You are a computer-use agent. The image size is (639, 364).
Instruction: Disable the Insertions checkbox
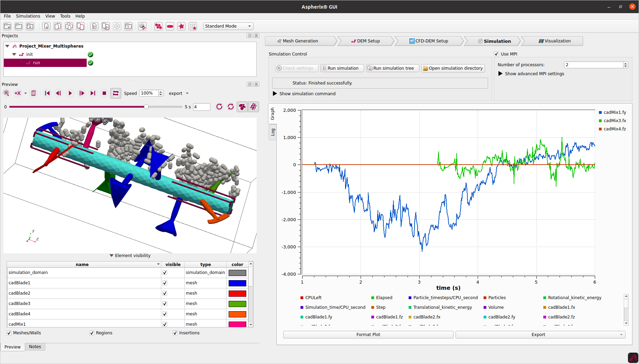(x=175, y=333)
